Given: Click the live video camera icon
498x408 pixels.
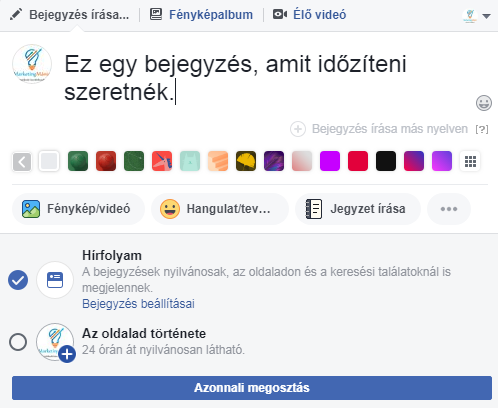Looking at the screenshot, I should tap(280, 14).
